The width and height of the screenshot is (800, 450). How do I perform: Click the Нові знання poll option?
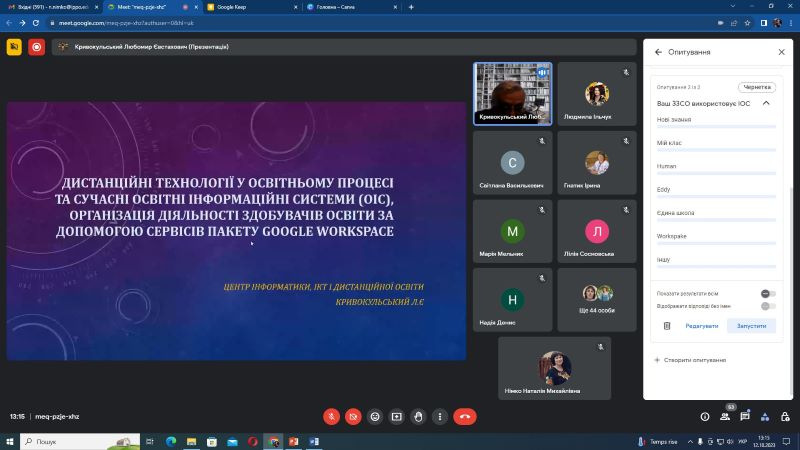coord(716,121)
